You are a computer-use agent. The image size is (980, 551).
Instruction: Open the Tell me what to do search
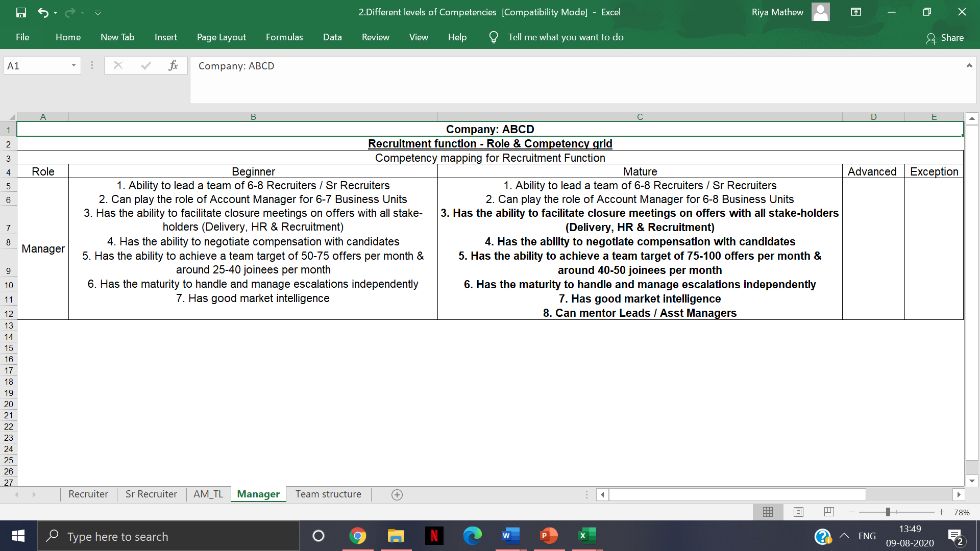click(567, 36)
